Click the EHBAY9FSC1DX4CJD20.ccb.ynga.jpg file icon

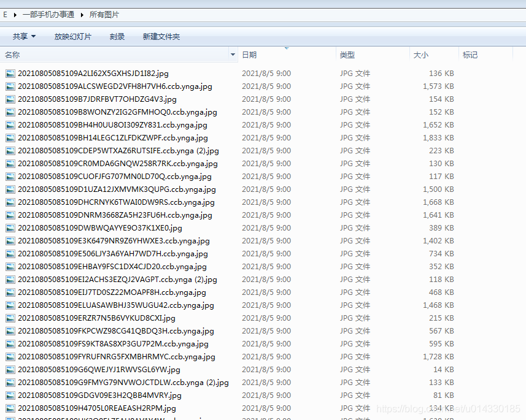(x=10, y=266)
